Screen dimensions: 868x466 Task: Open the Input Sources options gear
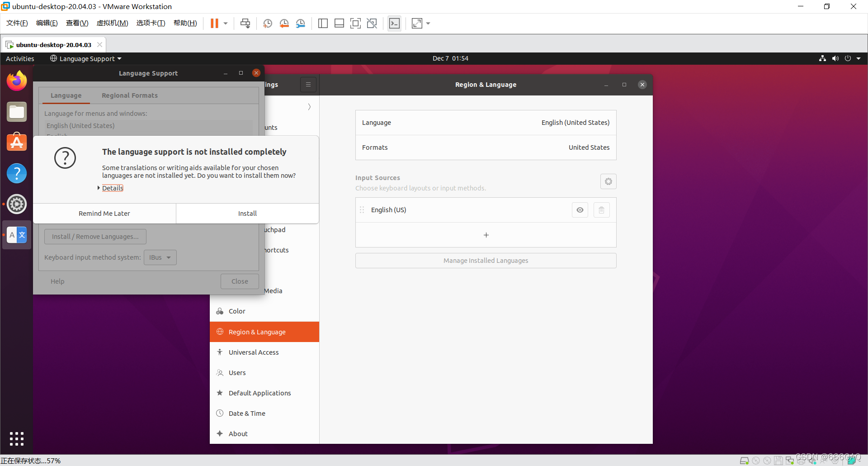coord(609,181)
